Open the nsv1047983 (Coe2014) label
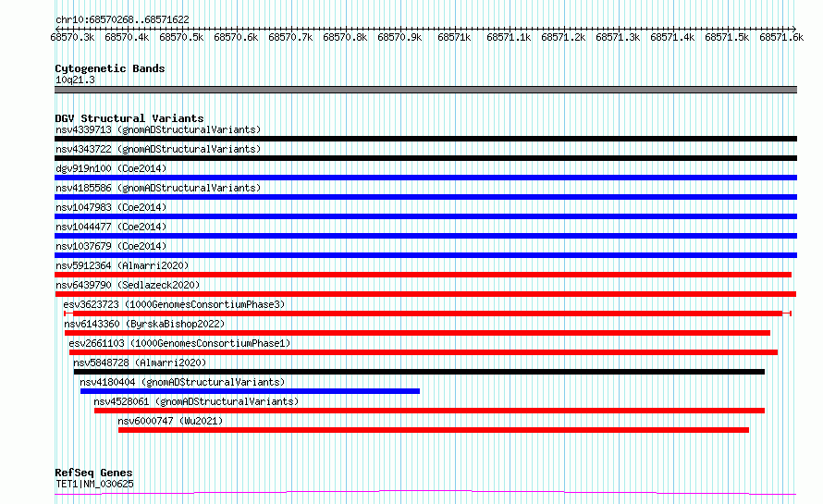The height and width of the screenshot is (504, 823). point(111,207)
